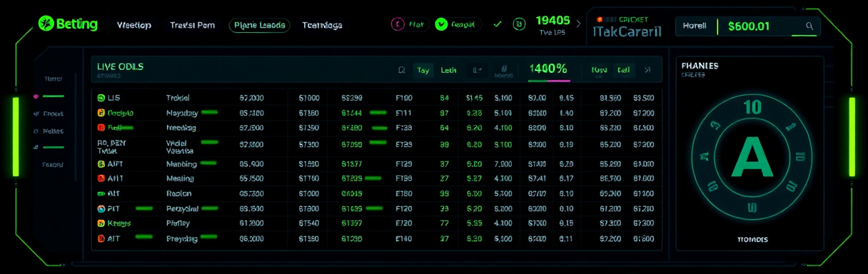The image size is (868, 274).
Task: Select the Tsy tab in Live Odils
Action: (x=423, y=70)
